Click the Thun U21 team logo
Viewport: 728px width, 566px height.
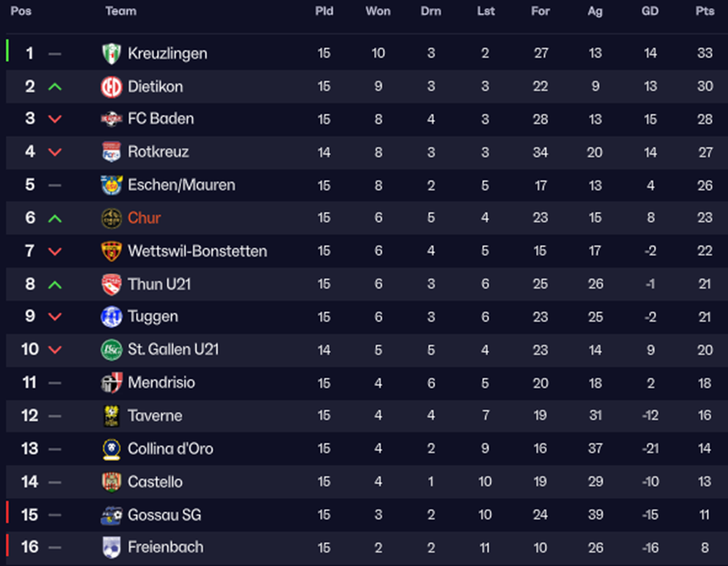[111, 284]
